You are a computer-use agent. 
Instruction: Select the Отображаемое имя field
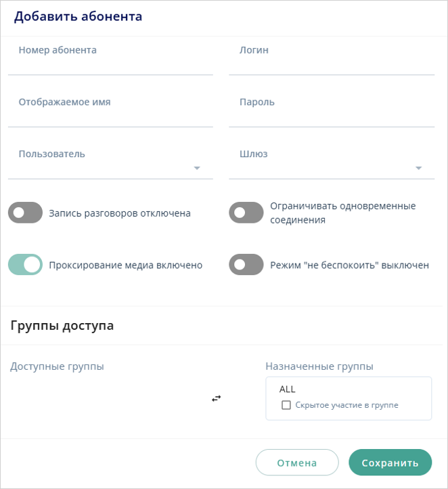[110, 115]
